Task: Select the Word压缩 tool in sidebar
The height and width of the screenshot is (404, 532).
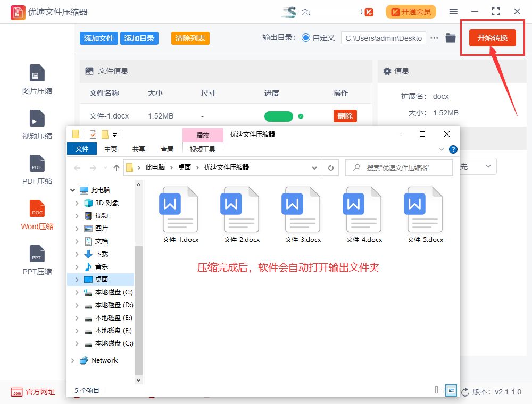Action: (x=37, y=215)
